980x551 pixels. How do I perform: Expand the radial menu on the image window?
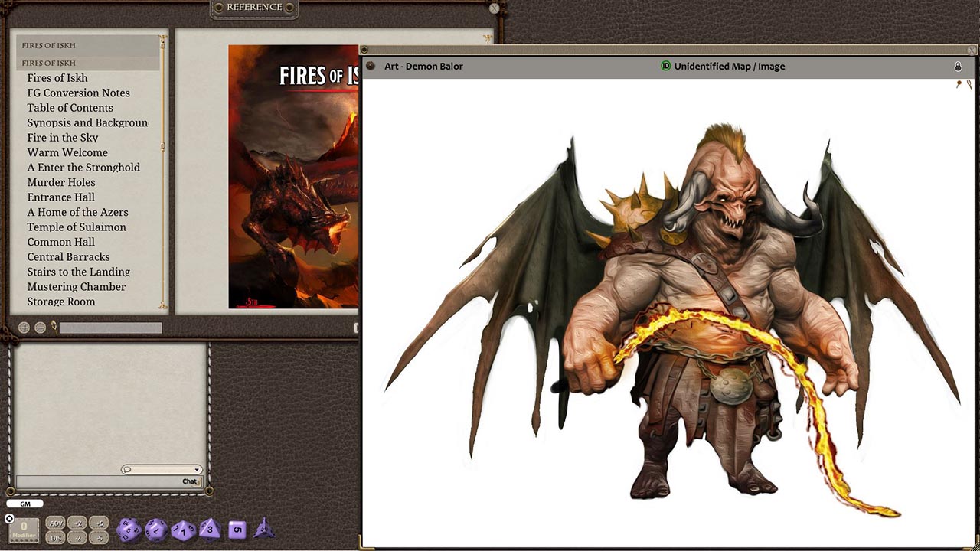click(x=371, y=67)
